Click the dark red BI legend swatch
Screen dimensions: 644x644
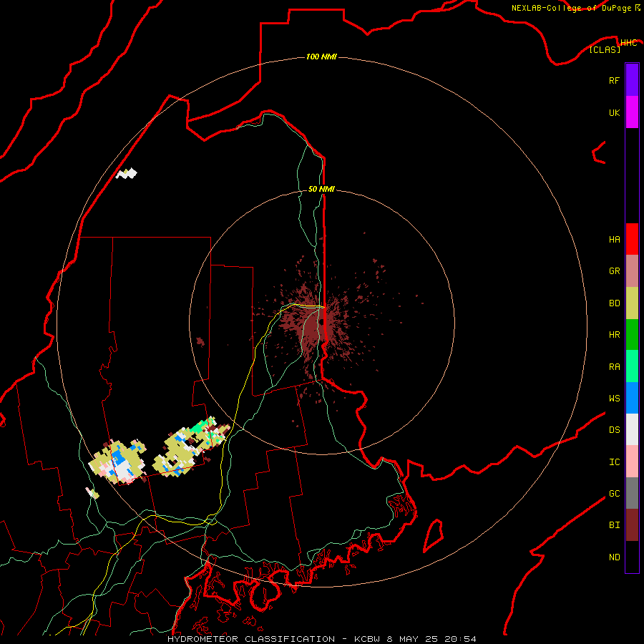point(632,525)
